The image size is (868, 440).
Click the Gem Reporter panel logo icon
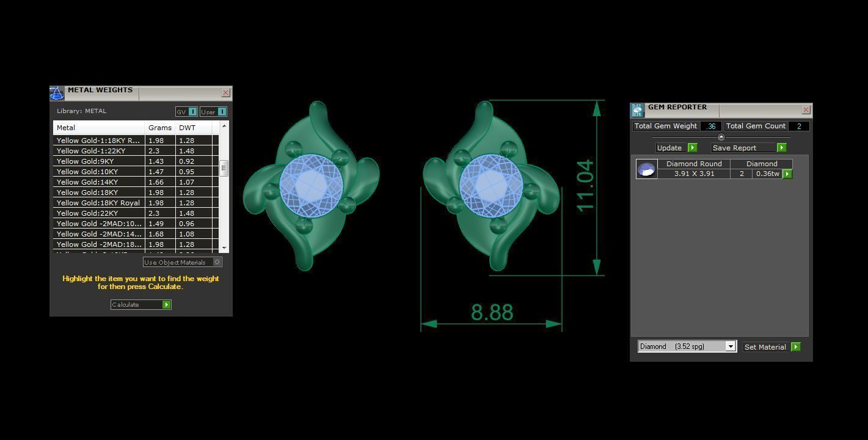(637, 111)
